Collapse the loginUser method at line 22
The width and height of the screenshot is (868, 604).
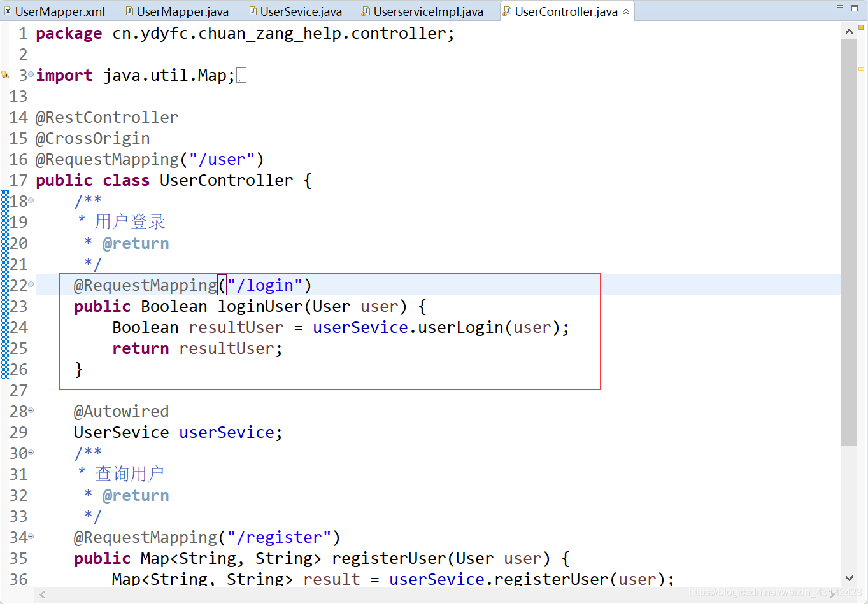(x=31, y=285)
